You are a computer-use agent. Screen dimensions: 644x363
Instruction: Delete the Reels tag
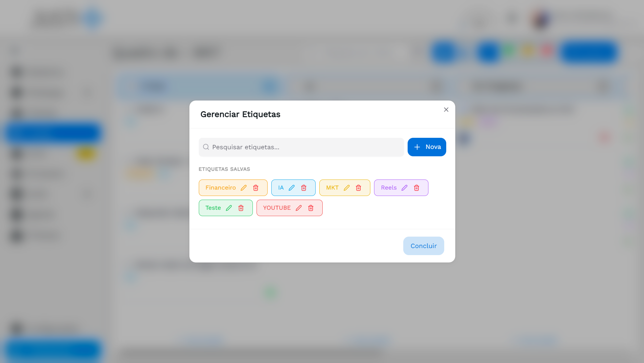tap(416, 188)
